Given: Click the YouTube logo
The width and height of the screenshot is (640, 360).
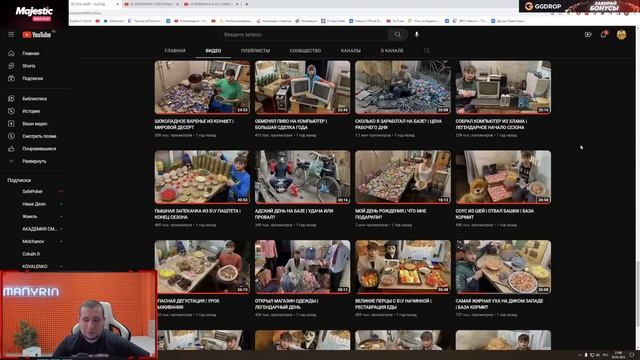Looking at the screenshot, I should [37, 35].
